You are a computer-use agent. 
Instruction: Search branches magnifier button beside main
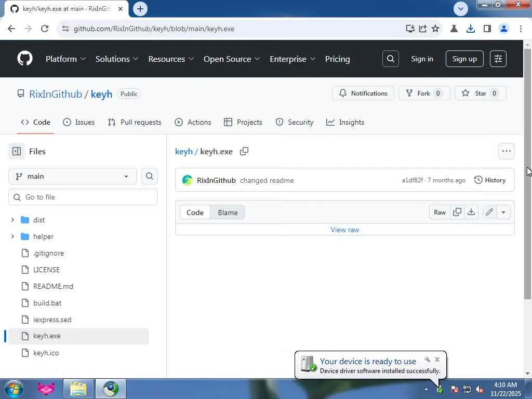tap(149, 177)
